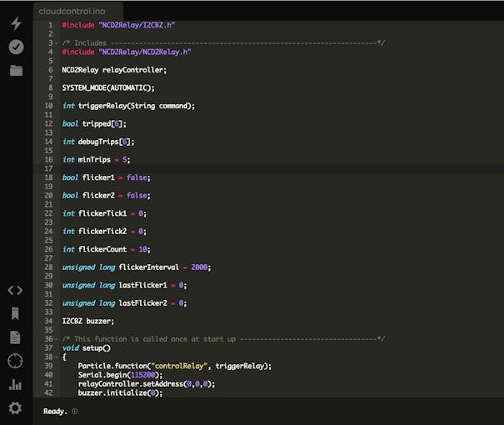
Task: Open the Docs page icon
Action: click(x=15, y=337)
